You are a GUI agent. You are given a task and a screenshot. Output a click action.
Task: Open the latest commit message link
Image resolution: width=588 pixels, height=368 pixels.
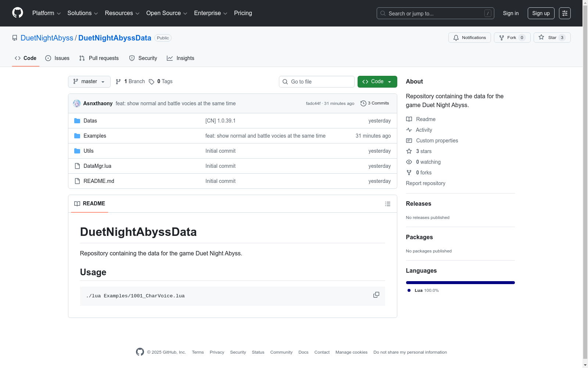pyautogui.click(x=176, y=103)
